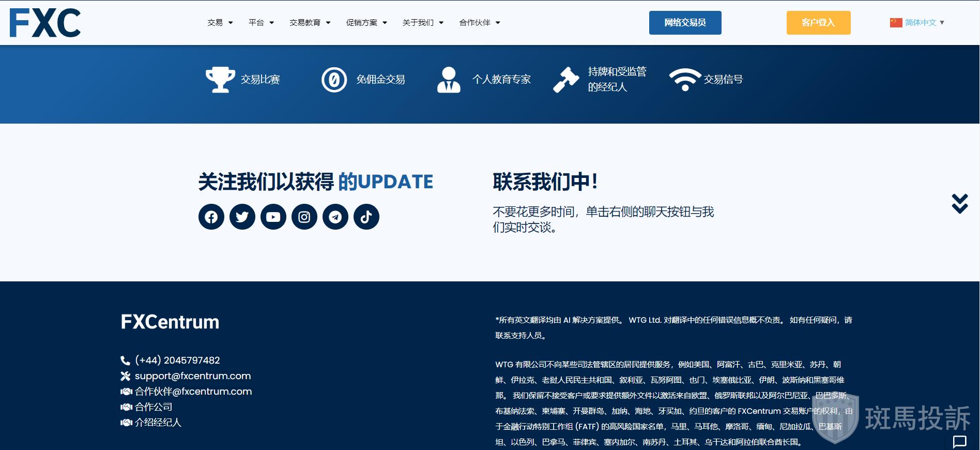Open the 合作公司 footer link
This screenshot has width=980, height=450.
tap(154, 407)
